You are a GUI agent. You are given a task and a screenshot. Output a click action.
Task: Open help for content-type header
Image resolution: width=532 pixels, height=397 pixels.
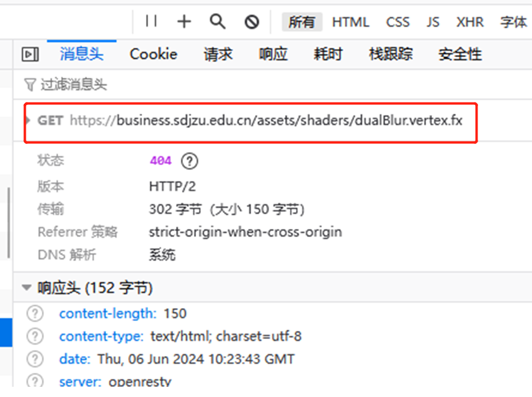36,336
